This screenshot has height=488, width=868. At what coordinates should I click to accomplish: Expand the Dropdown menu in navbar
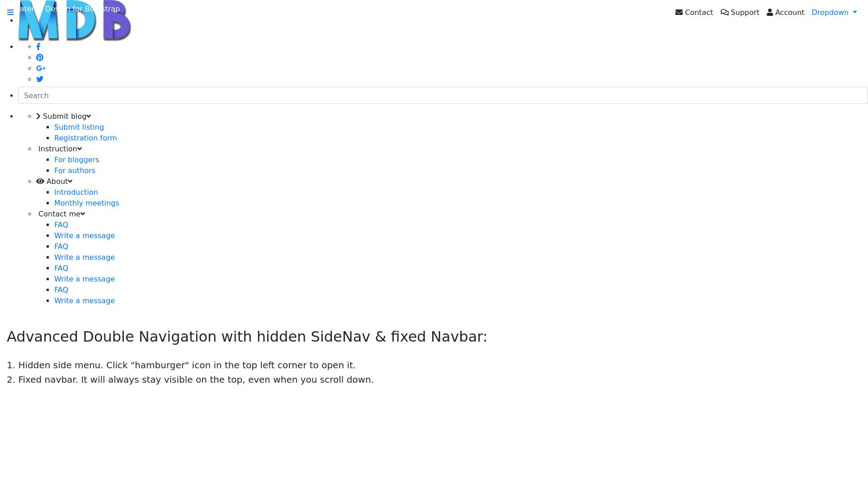pos(834,13)
